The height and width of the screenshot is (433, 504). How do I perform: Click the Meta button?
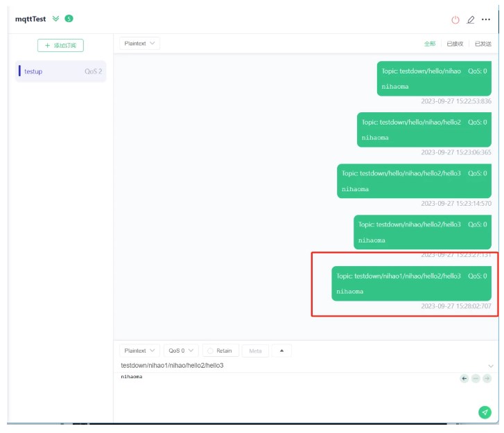(x=255, y=351)
